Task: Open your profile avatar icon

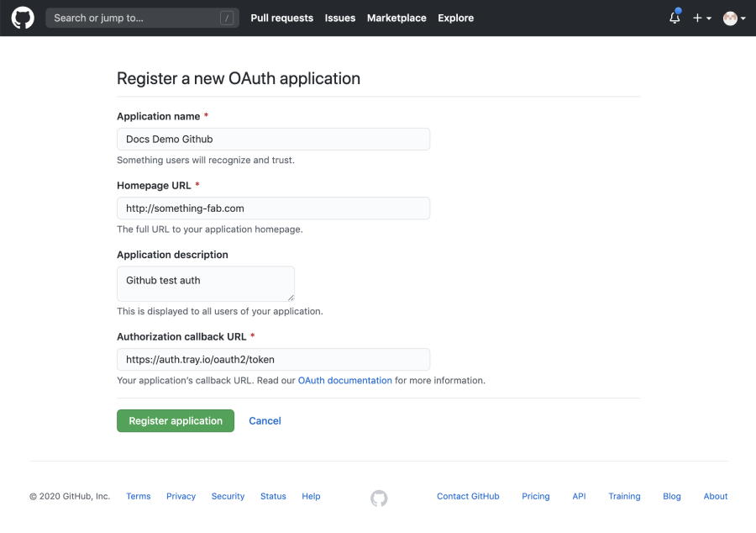Action: (x=728, y=18)
